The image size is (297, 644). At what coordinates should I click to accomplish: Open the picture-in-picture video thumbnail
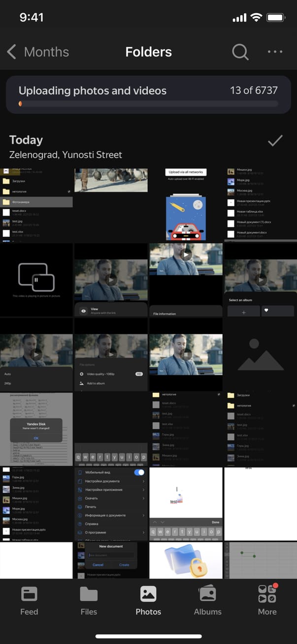tap(36, 280)
